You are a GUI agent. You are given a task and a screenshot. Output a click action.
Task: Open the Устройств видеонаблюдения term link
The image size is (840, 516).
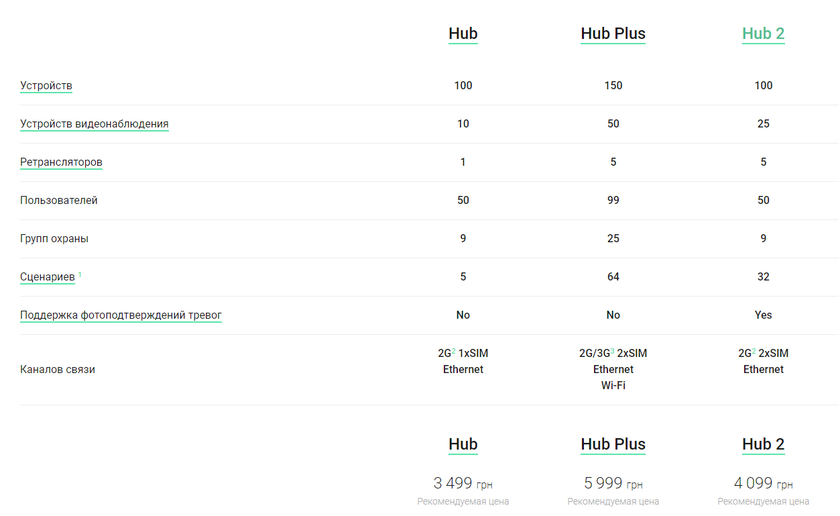click(94, 124)
